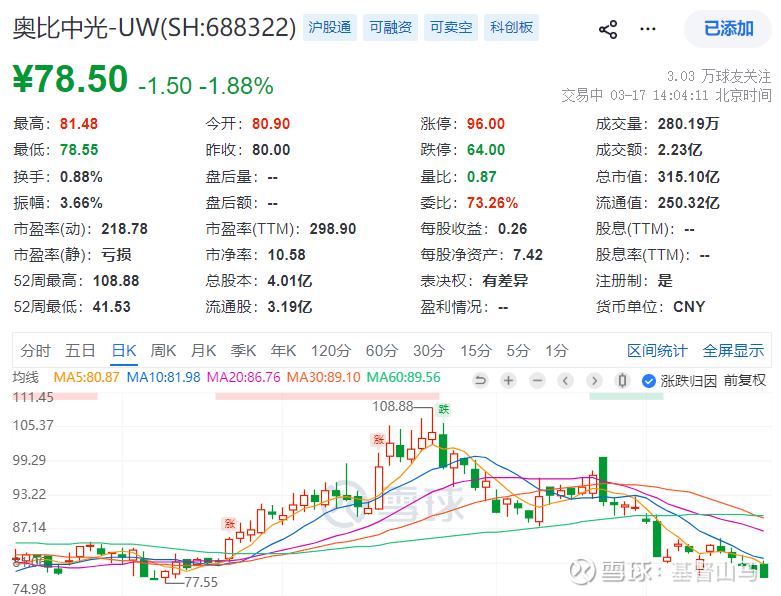Switch to the 120分 chart tab

coord(331,351)
